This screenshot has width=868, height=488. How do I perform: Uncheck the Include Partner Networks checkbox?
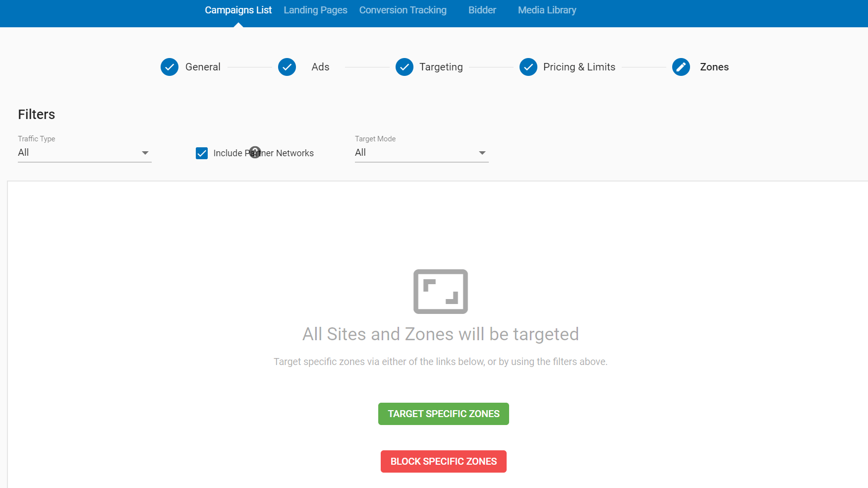coord(202,153)
